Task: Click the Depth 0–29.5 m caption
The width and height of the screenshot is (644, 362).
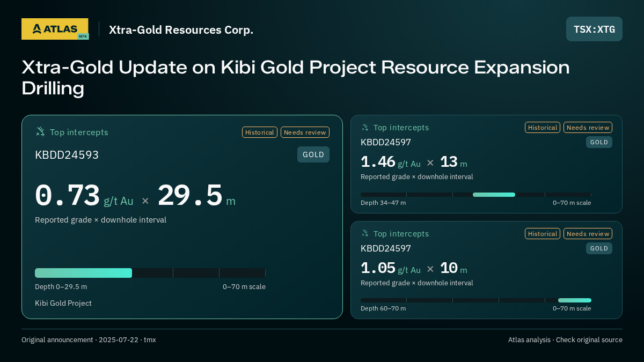Action: (x=61, y=287)
